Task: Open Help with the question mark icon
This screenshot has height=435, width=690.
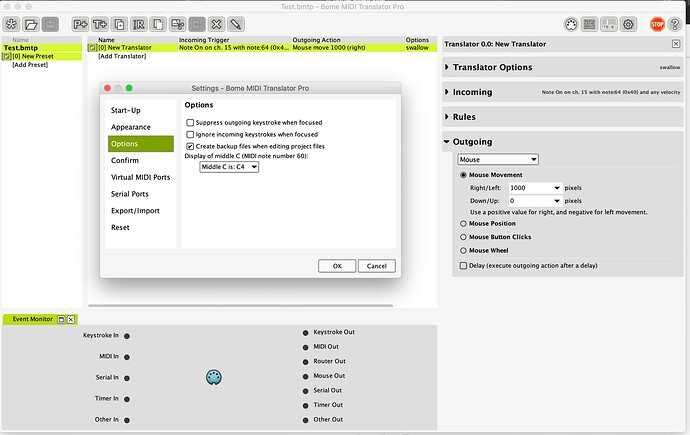Action: click(675, 24)
